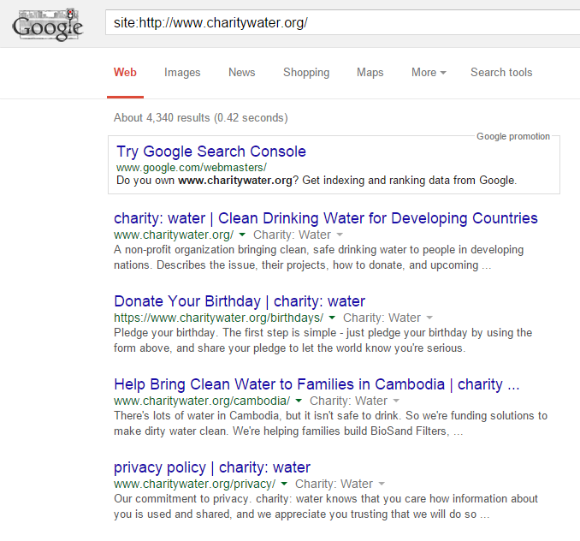Expand green arrow beside the privacy URL
580x541 pixels.
click(x=284, y=483)
